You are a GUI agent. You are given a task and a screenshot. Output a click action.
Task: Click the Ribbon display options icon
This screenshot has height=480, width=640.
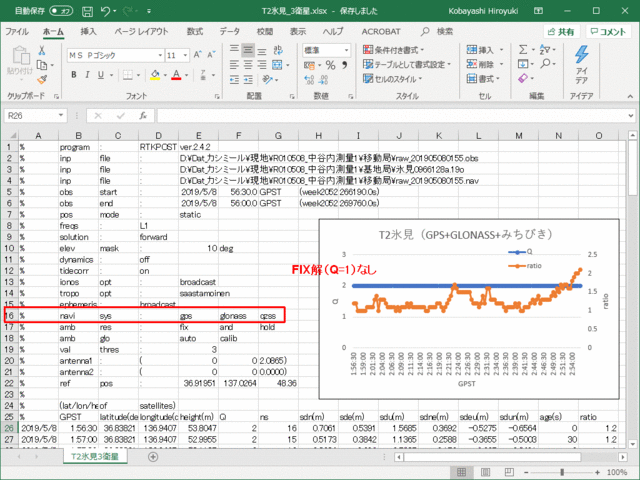click(538, 11)
